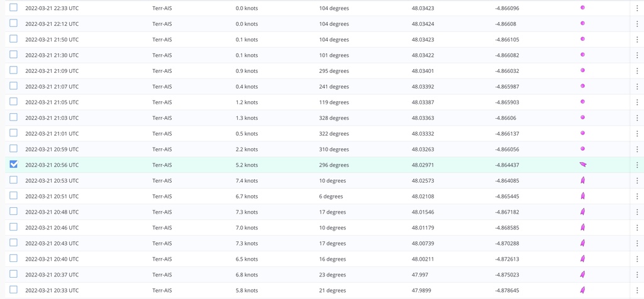Select the 20:40 UTC row checkbox

tap(14, 258)
